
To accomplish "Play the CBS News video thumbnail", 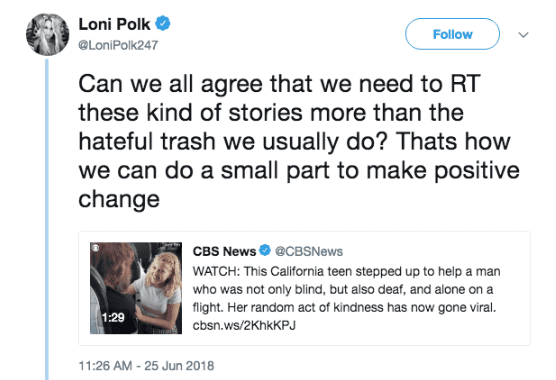I will (x=136, y=288).
